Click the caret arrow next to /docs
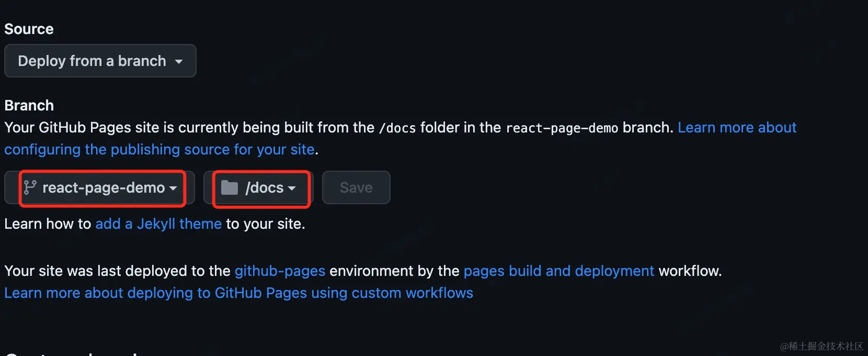Screen dimensions: 868x356 point(292,188)
